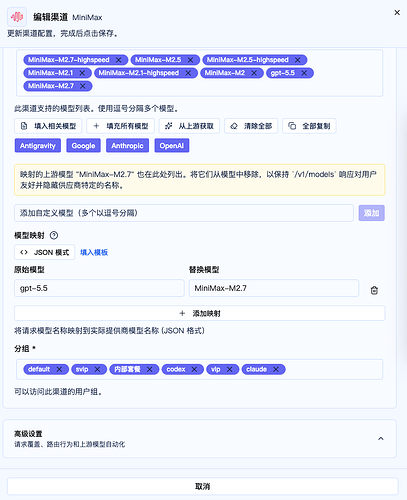Click the 取消 button

(x=203, y=486)
